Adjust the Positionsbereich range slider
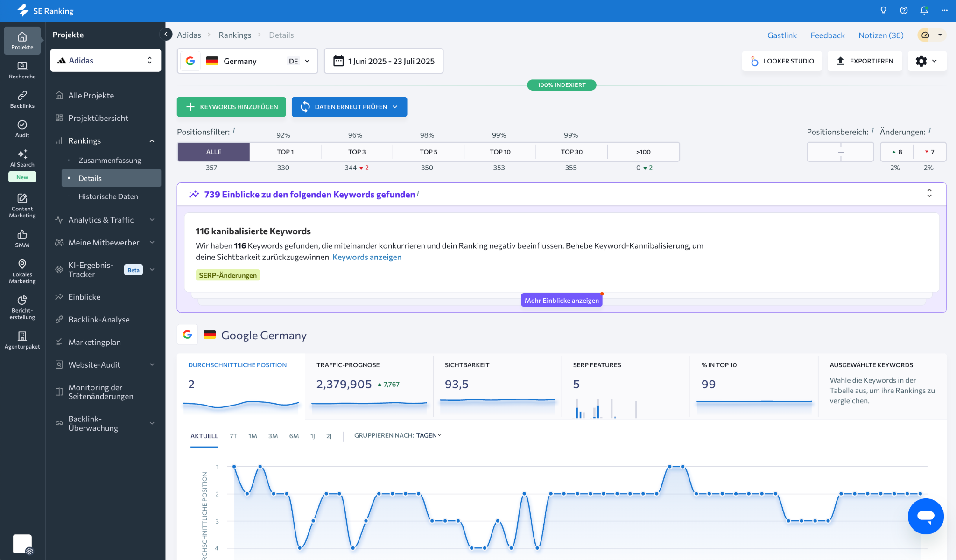The width and height of the screenshot is (956, 560). point(840,152)
